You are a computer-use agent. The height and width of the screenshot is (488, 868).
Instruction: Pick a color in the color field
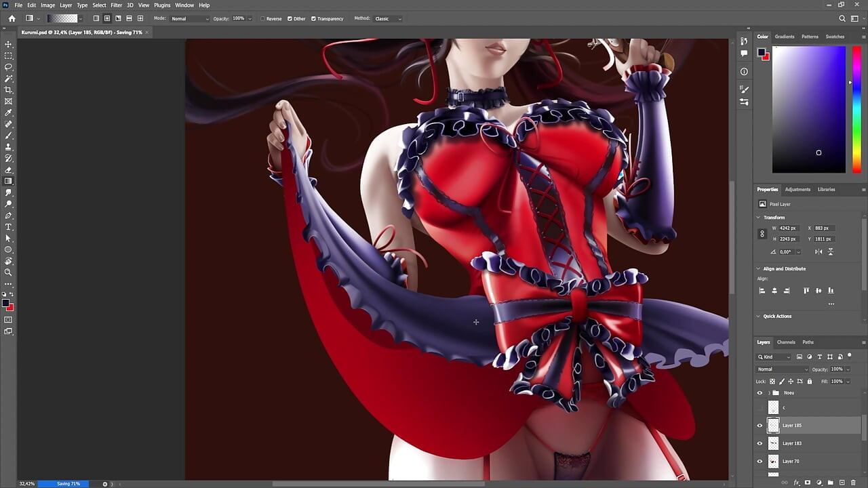coord(809,109)
